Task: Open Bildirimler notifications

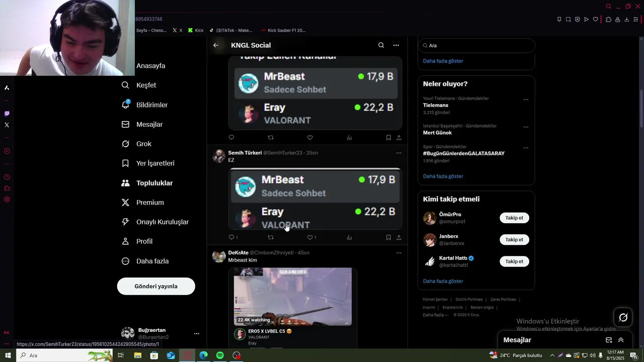Action: click(x=152, y=105)
